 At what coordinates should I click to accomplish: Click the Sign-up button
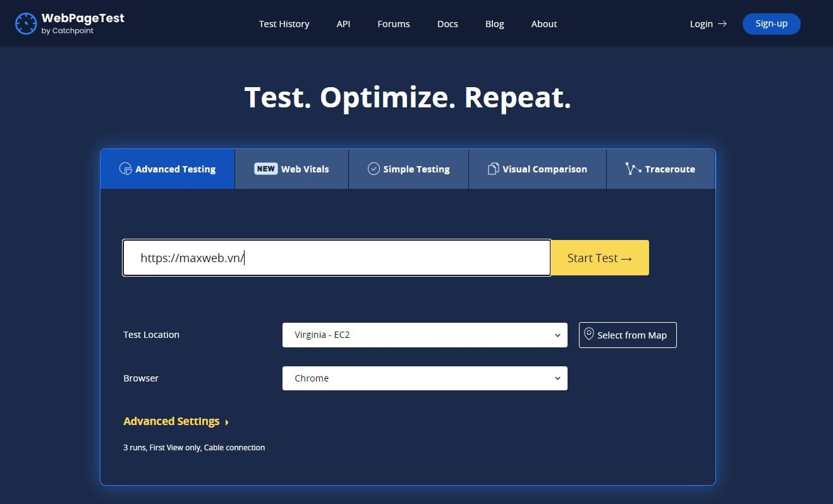click(772, 23)
